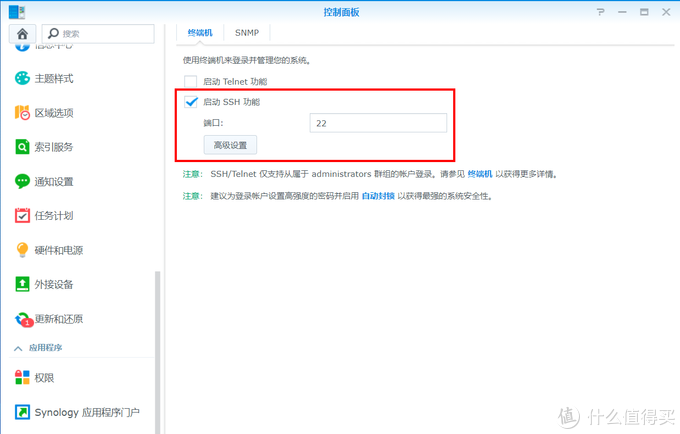
Task: Open the 通知设置 notification icon
Action: pos(22,181)
